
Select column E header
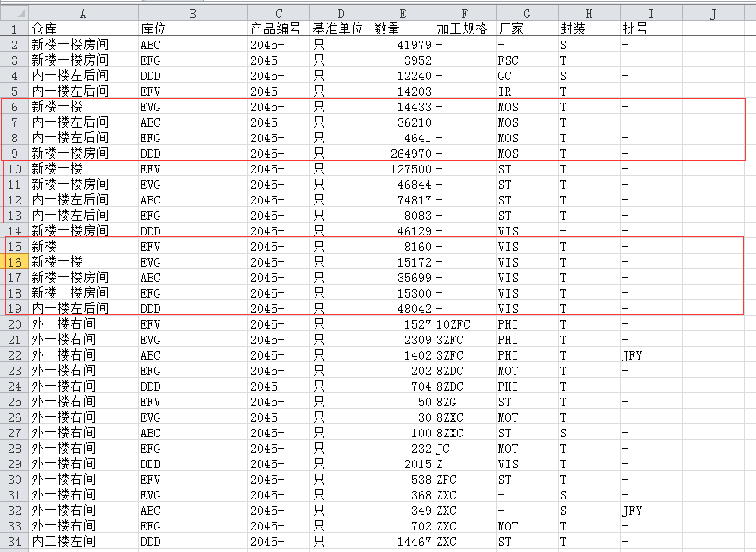(x=403, y=14)
